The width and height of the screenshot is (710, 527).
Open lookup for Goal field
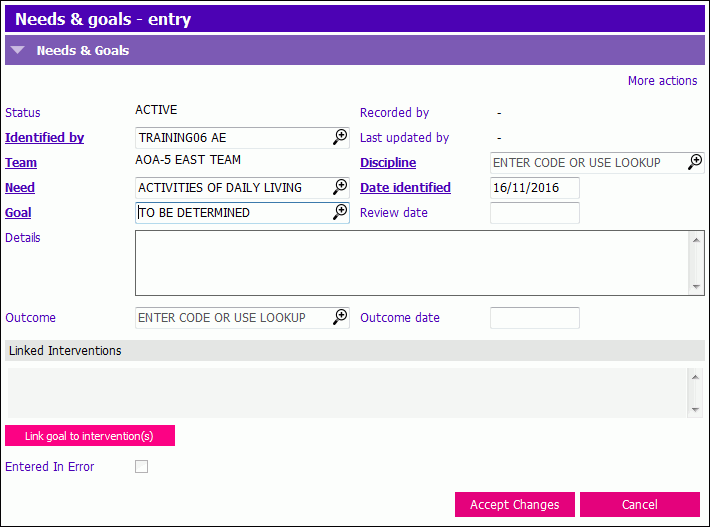340,211
